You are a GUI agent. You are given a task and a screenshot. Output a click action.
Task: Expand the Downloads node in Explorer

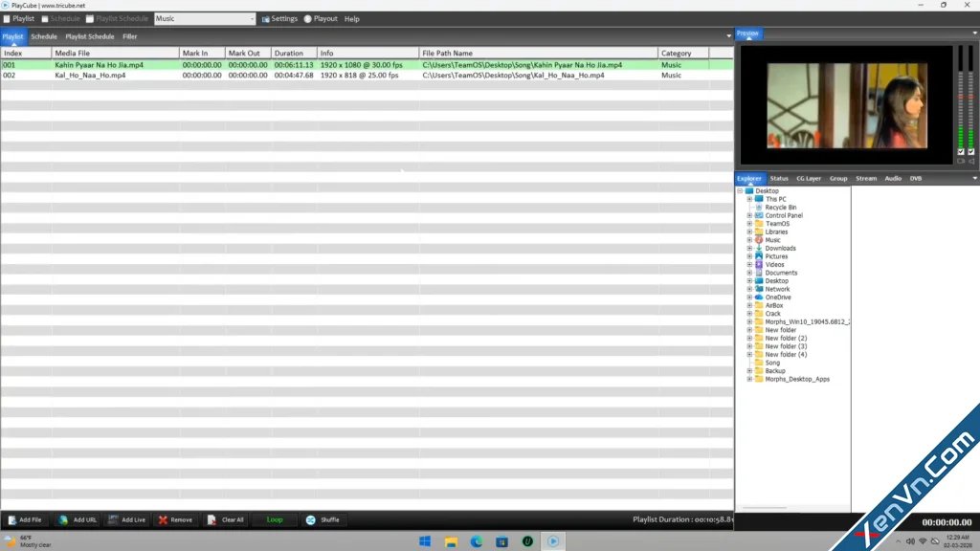pyautogui.click(x=749, y=248)
